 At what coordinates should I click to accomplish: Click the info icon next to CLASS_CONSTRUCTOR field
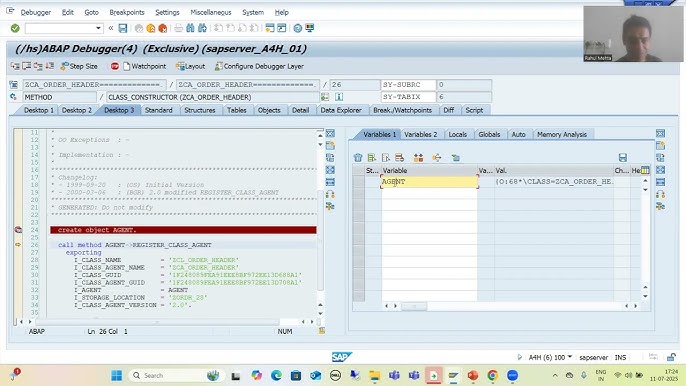[x=339, y=97]
